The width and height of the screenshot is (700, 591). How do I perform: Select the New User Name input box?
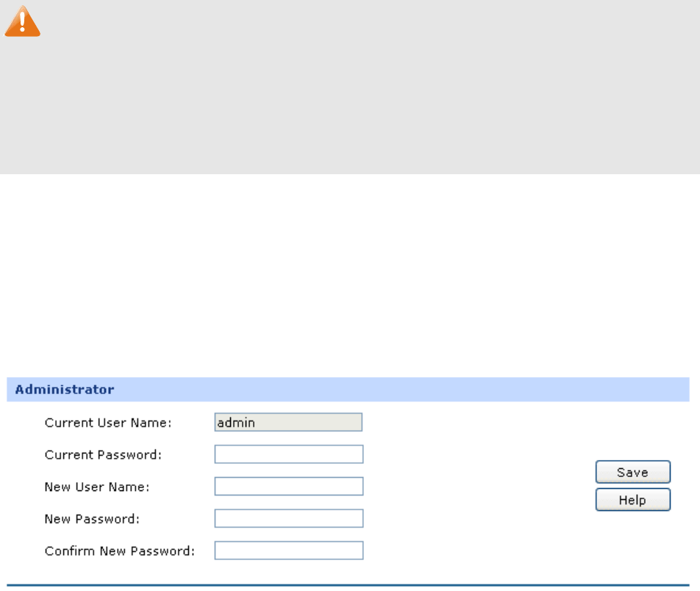pos(289,487)
